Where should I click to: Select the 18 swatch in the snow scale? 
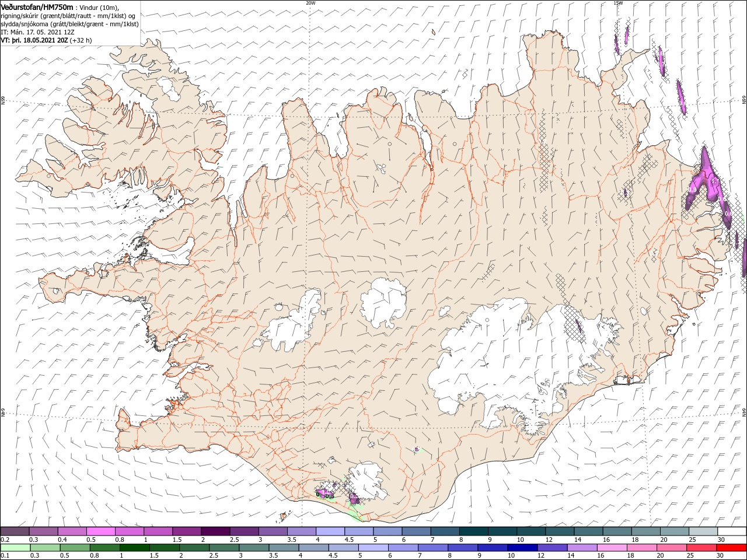(645, 531)
